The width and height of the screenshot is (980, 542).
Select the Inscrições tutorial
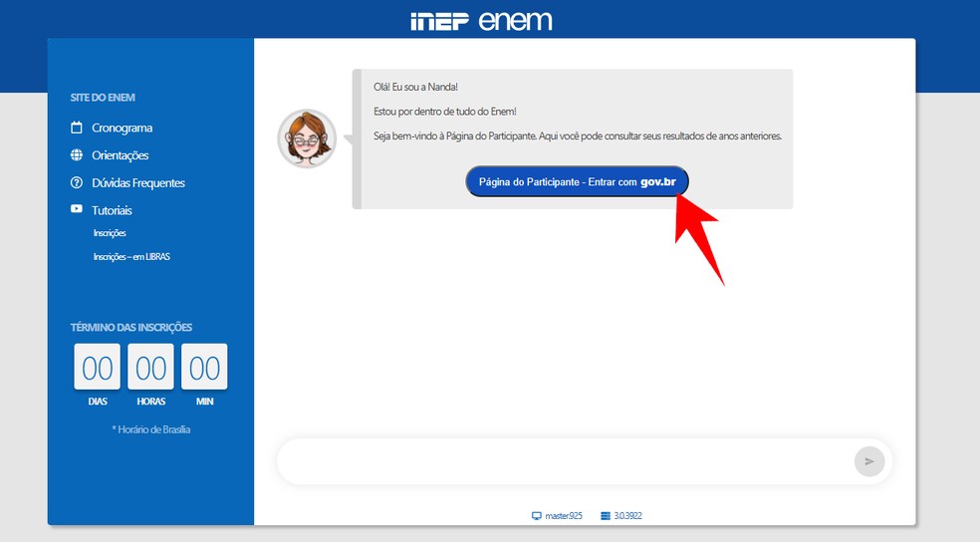click(x=110, y=232)
